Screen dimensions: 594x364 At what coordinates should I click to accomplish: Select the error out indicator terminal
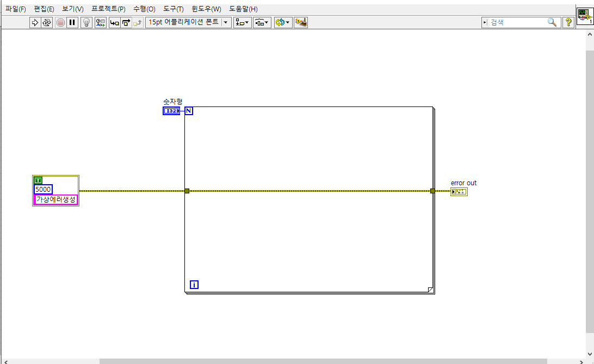459,191
